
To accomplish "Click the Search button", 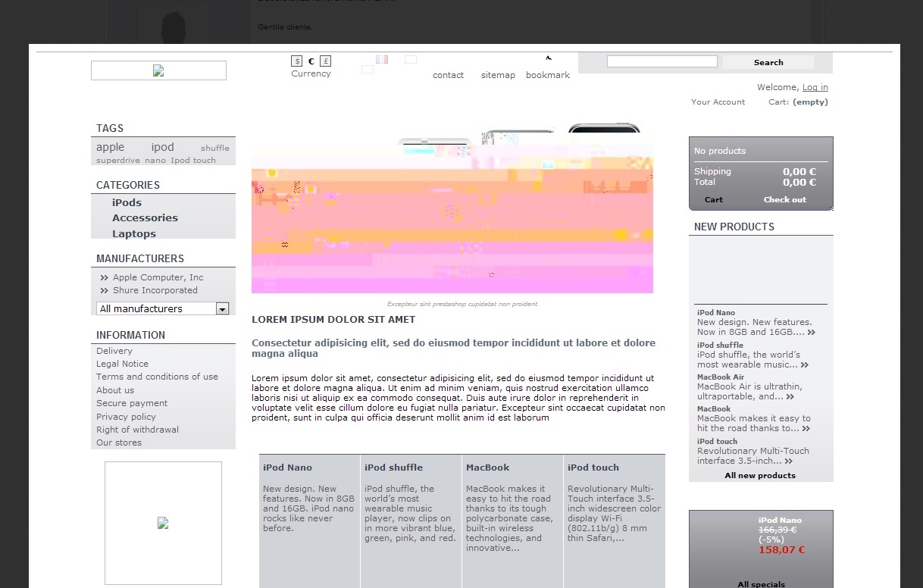I will [768, 62].
